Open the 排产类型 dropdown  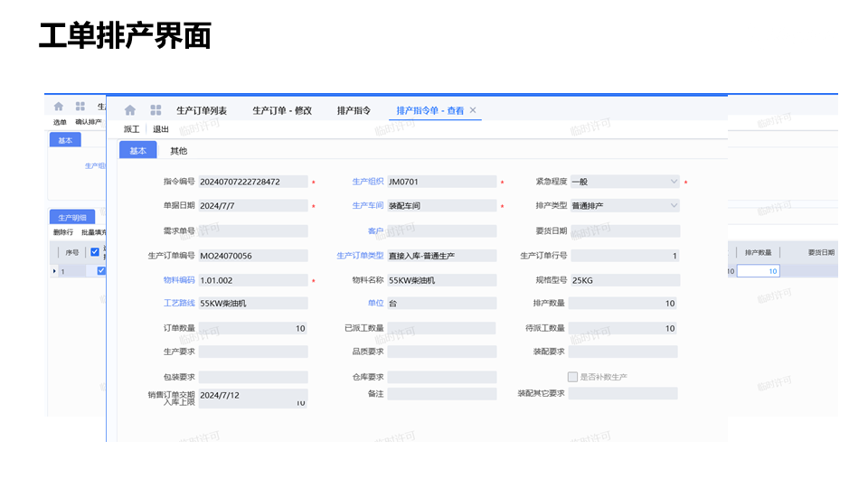point(673,206)
